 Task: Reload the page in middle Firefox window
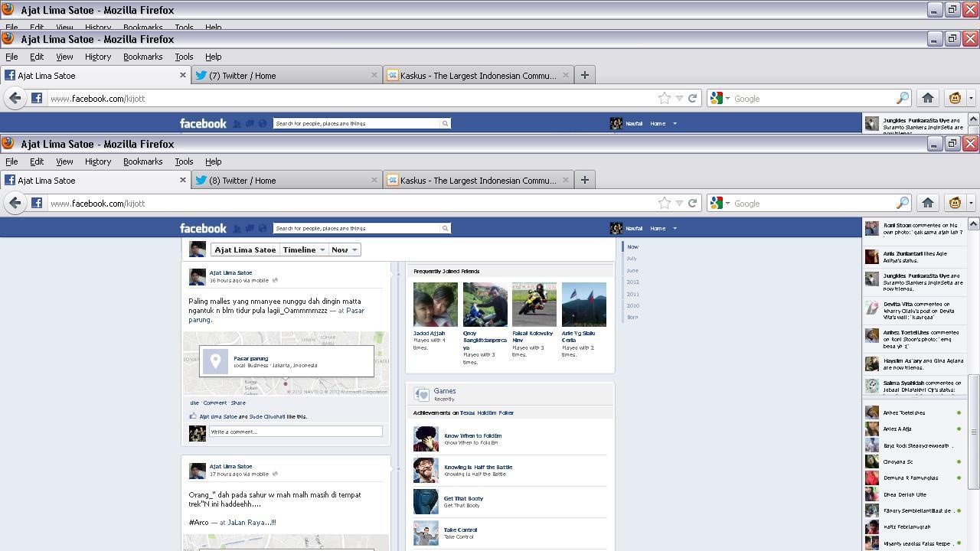[692, 98]
